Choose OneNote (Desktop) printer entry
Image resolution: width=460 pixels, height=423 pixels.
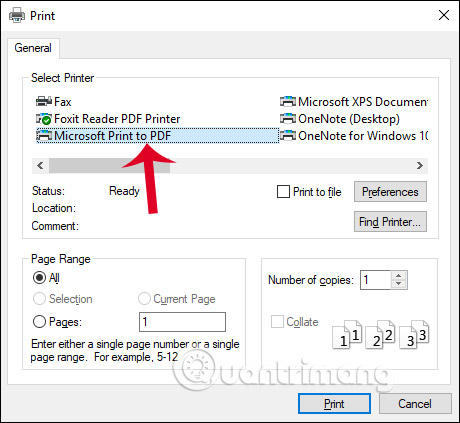click(x=340, y=119)
